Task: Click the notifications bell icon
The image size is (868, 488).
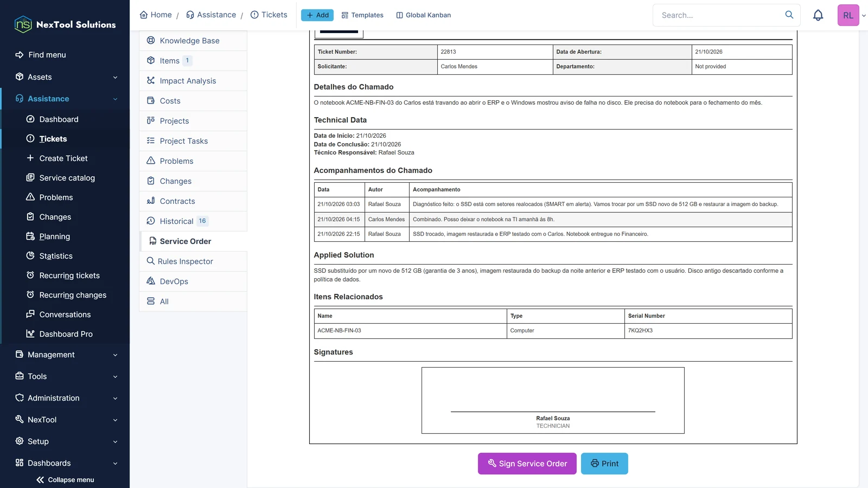Action: [x=818, y=15]
